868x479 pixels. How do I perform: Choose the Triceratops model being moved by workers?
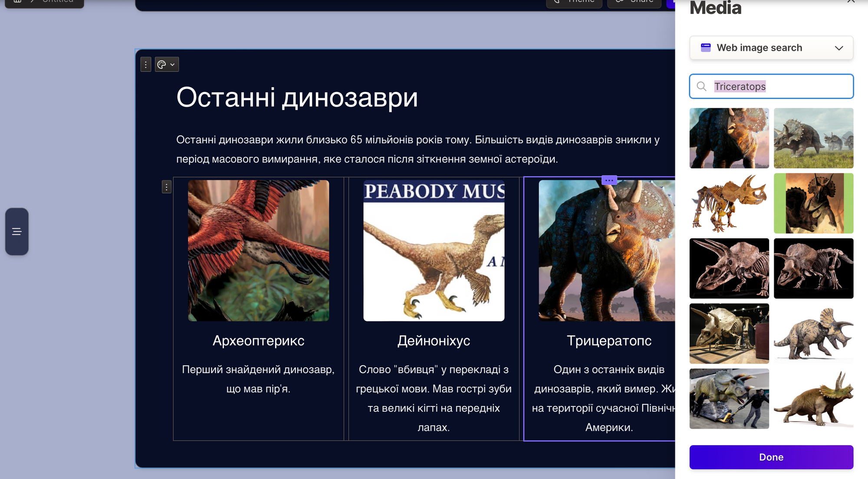pyautogui.click(x=729, y=399)
